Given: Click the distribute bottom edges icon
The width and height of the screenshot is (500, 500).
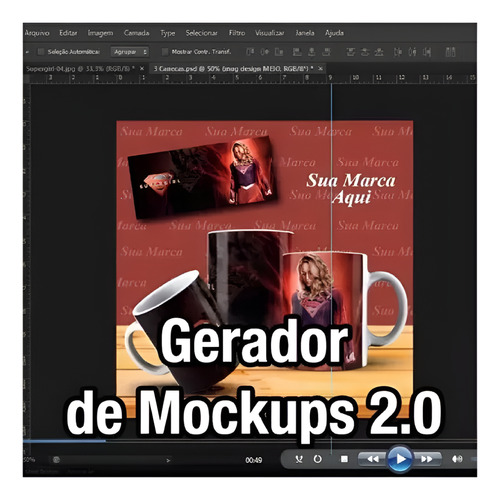Looking at the screenshot, I should (379, 52).
